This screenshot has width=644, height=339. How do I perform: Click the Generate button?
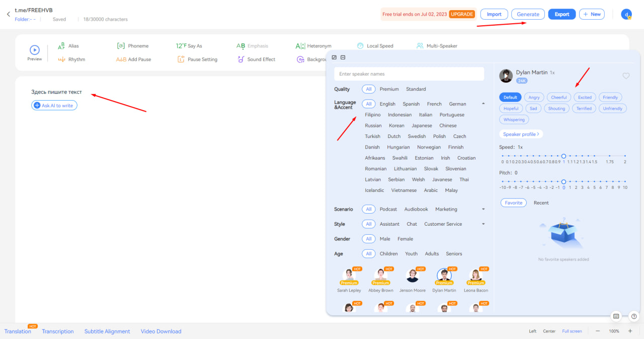[528, 14]
